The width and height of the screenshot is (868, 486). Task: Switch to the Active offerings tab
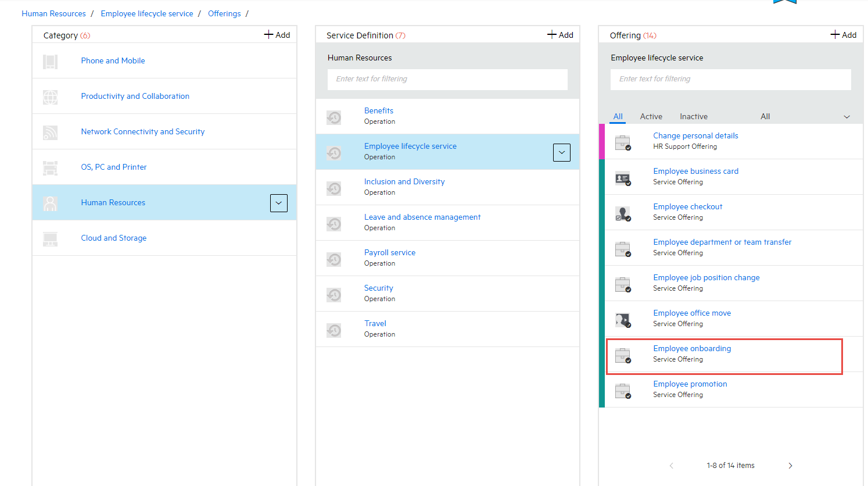[x=651, y=116]
